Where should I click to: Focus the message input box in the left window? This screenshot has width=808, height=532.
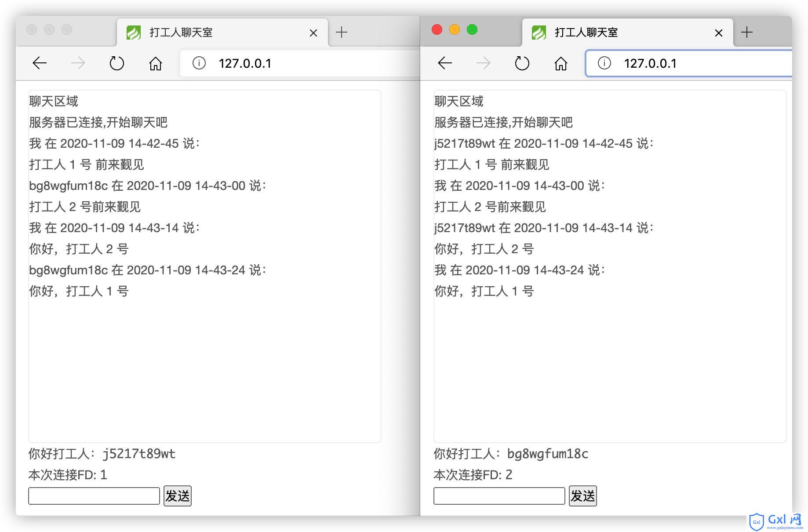tap(94, 496)
